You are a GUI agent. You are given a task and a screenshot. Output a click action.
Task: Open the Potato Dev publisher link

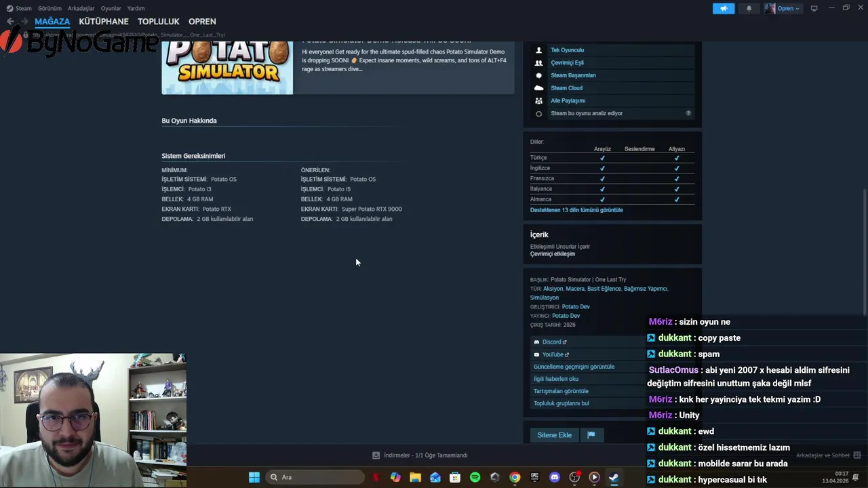(566, 316)
